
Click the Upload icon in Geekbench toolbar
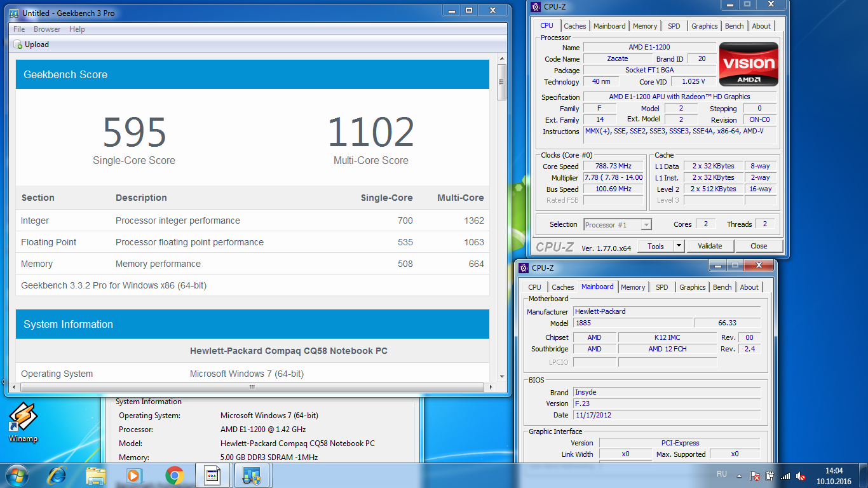coord(18,44)
